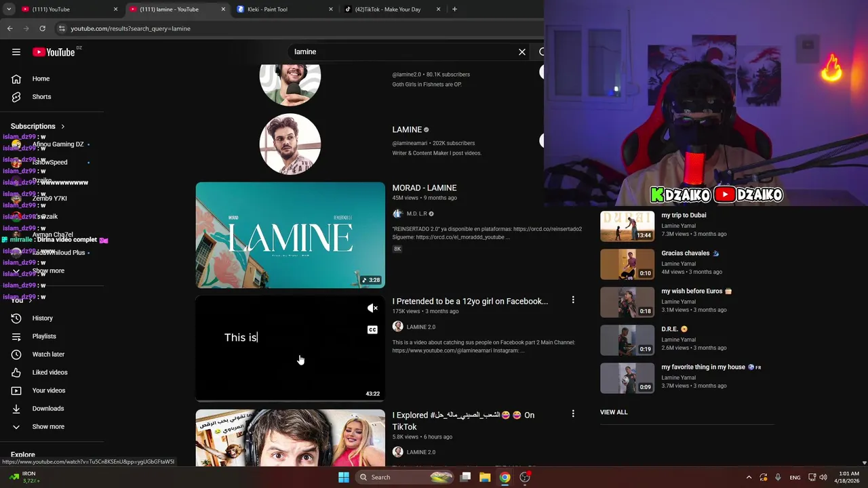Click the lamine search input field
Viewport: 868px width, 488px height.
tap(403, 52)
